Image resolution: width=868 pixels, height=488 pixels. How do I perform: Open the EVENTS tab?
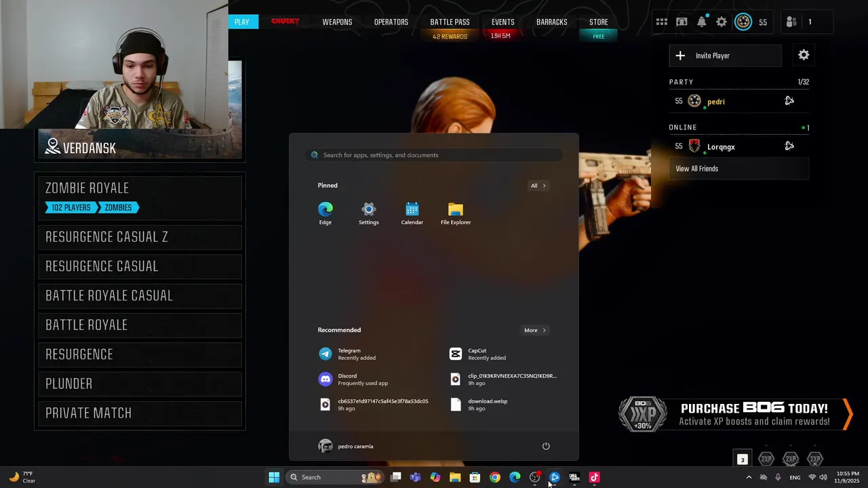[502, 22]
